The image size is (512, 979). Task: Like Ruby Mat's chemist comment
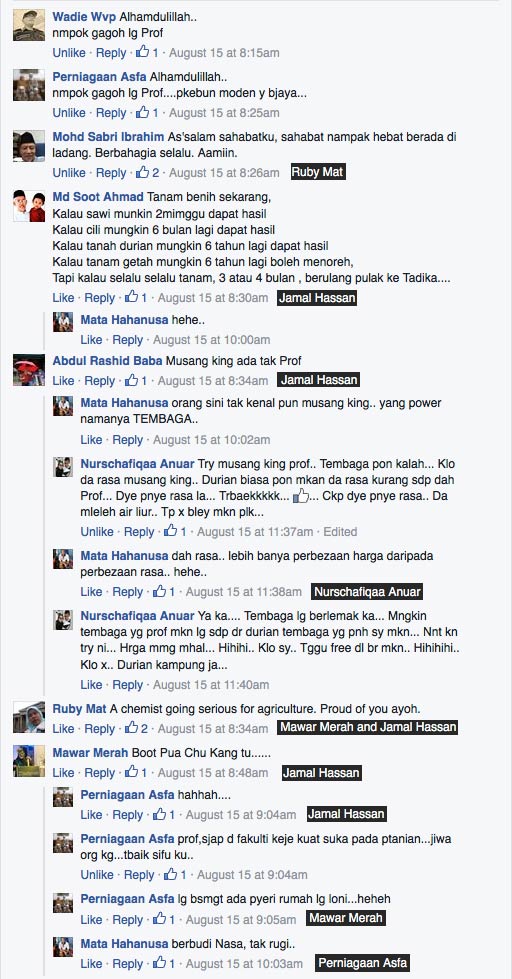click(63, 728)
